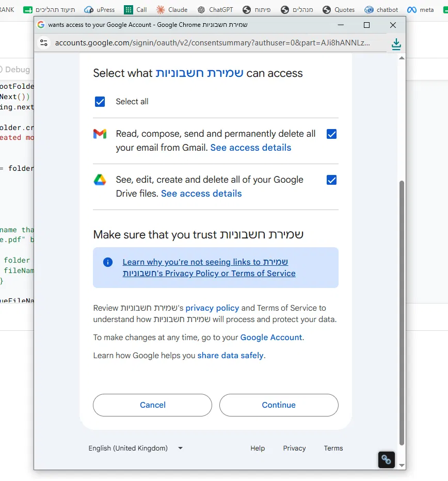
Task: Open the uPress bookmark icon
Action: pos(89,10)
